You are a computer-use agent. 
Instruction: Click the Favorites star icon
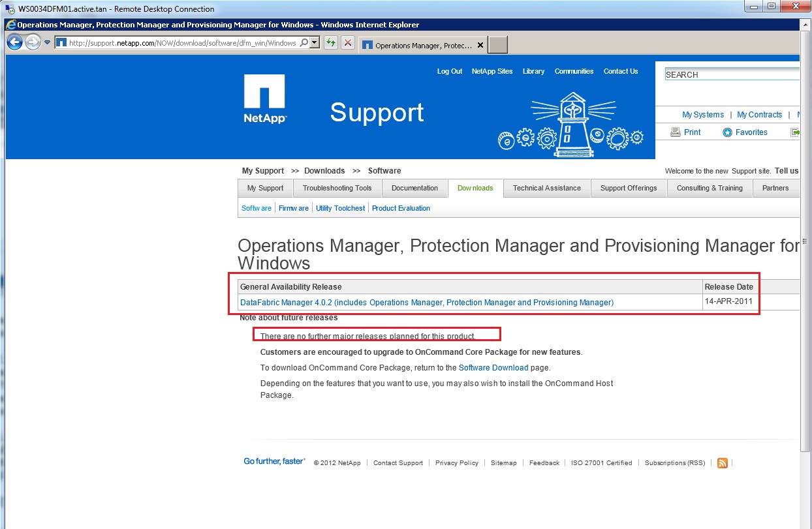coord(727,132)
